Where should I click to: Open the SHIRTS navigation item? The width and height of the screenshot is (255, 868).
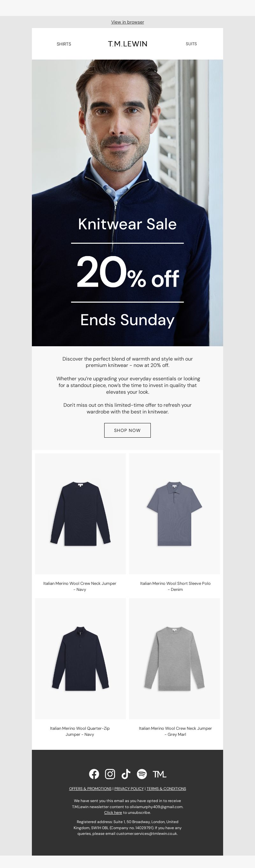click(x=64, y=44)
